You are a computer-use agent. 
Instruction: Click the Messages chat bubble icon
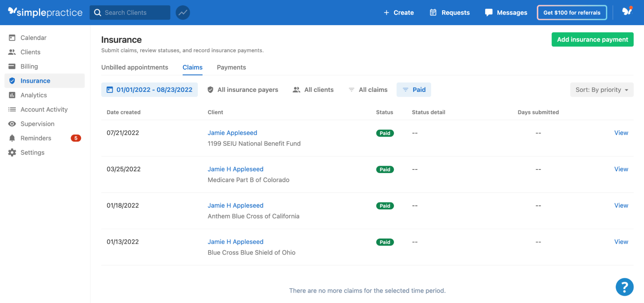coord(489,13)
